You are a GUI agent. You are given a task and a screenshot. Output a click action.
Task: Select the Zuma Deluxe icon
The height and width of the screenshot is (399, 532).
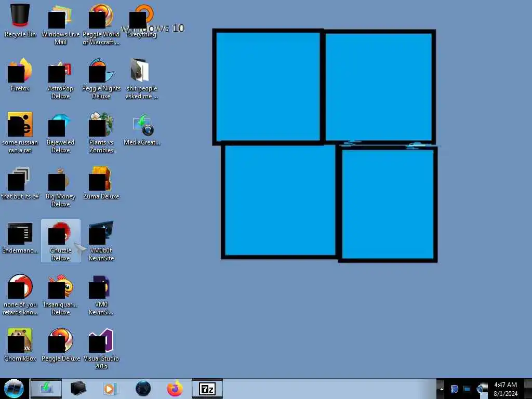[101, 183]
